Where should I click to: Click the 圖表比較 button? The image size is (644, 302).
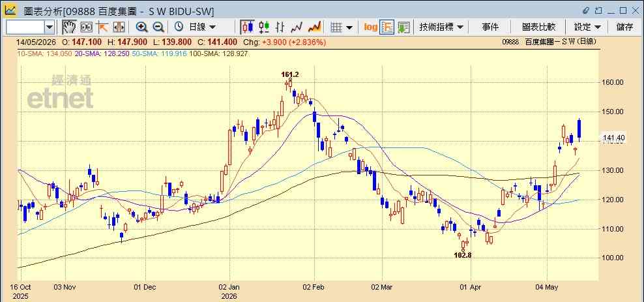click(539, 27)
